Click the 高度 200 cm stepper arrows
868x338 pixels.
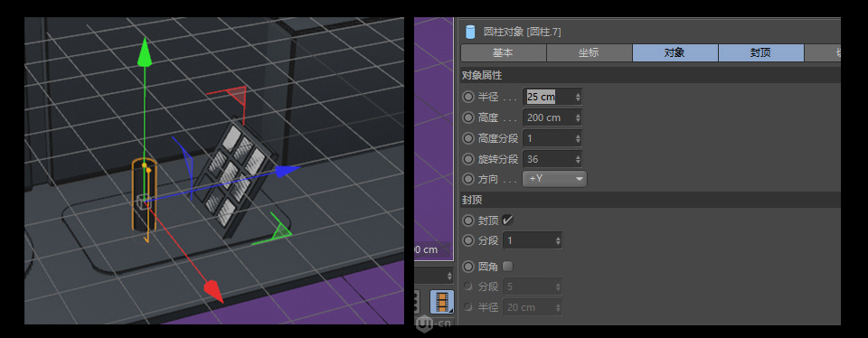(x=578, y=117)
